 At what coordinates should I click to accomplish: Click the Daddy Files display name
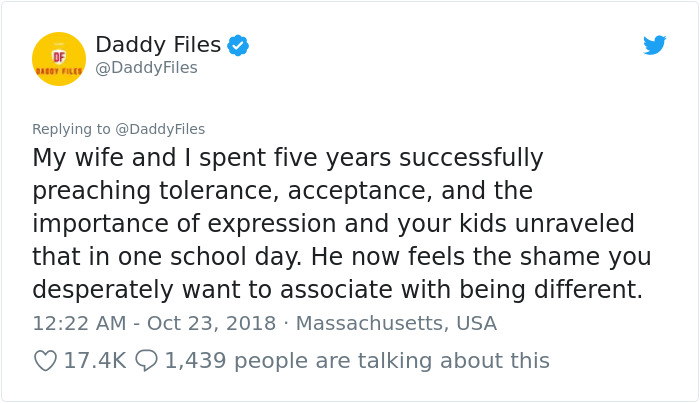point(158,44)
